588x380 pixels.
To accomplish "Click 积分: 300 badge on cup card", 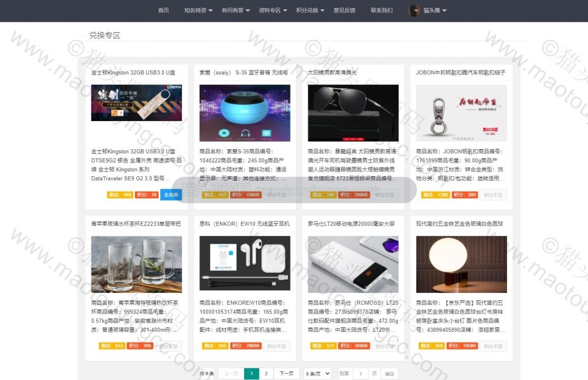I will [140, 346].
